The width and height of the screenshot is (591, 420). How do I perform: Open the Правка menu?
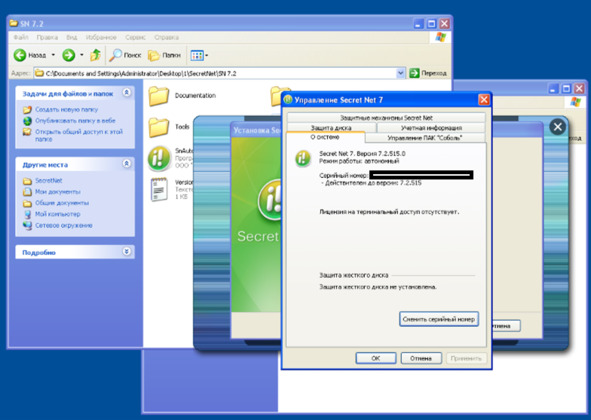pyautogui.click(x=47, y=37)
